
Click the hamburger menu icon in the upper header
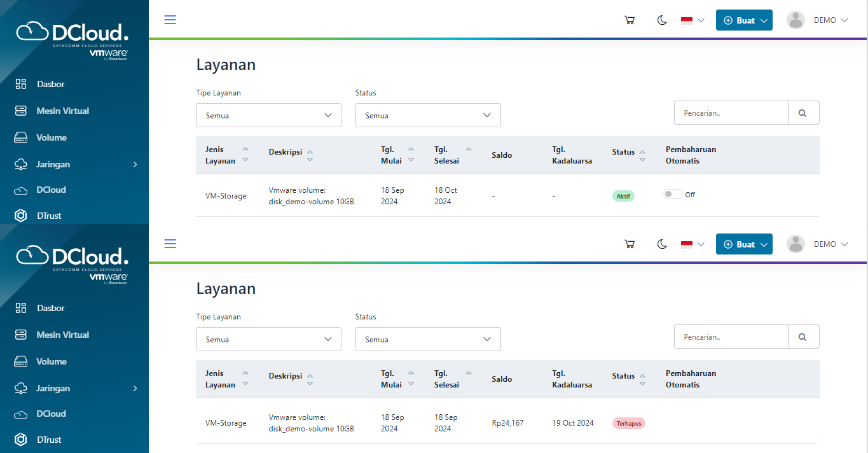pyautogui.click(x=170, y=20)
